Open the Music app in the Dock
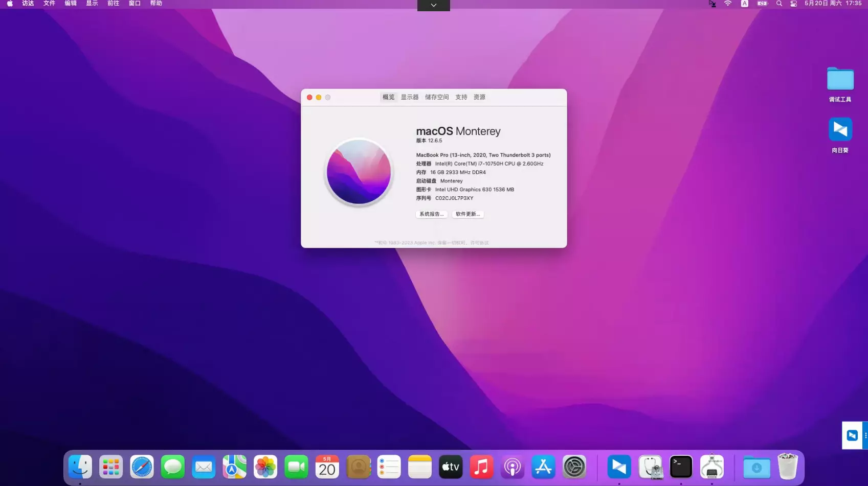 (481, 467)
